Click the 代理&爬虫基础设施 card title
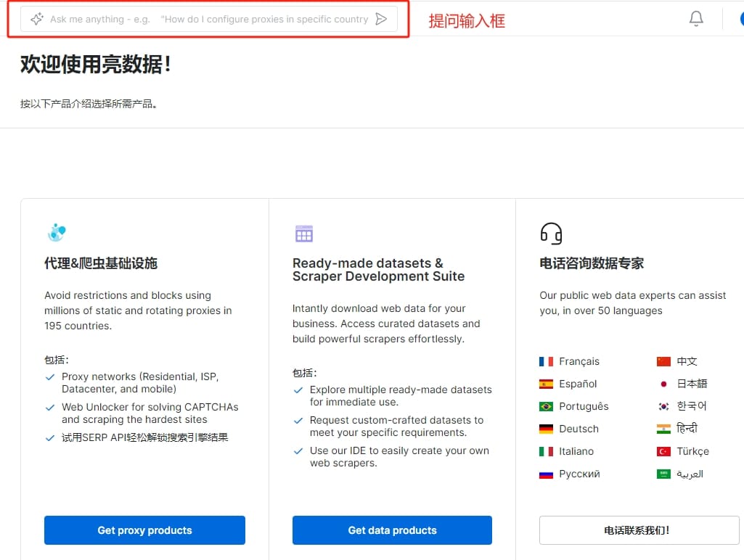 pyautogui.click(x=101, y=263)
